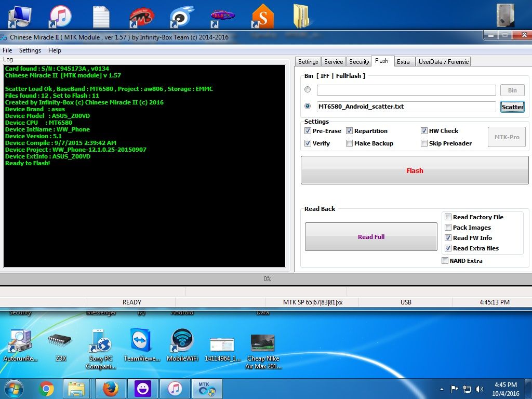532x399 pixels.
Task: Launch iTunes from the desktop shortcut
Action: coord(60,16)
